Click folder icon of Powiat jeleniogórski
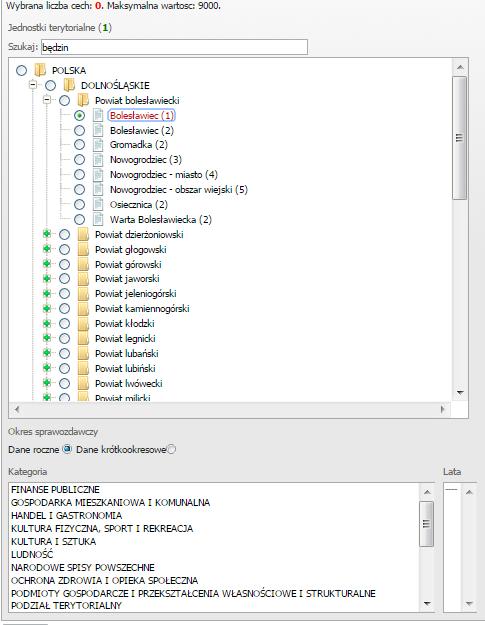This screenshot has width=485, height=625. coord(83,294)
